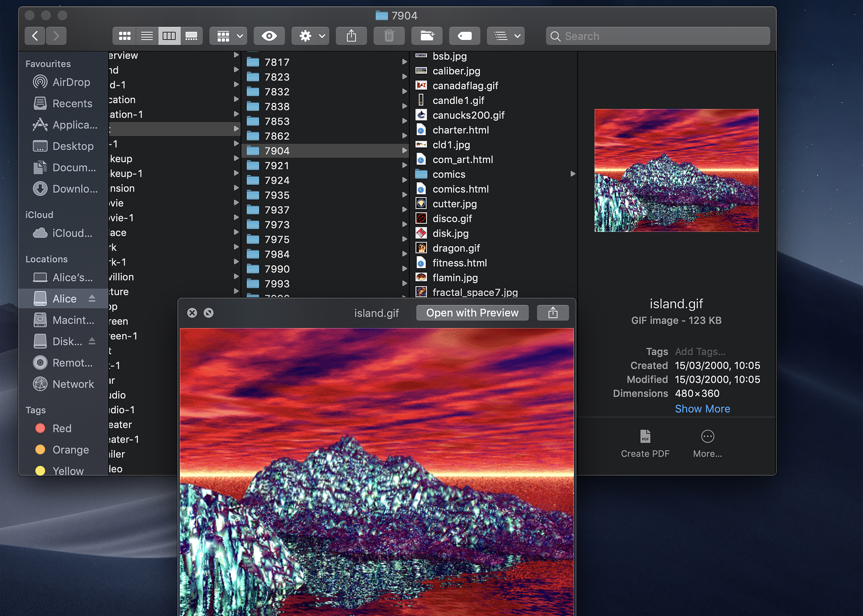Viewport: 863px width, 616px height.
Task: Click the trash Delete toolbar icon
Action: point(389,36)
